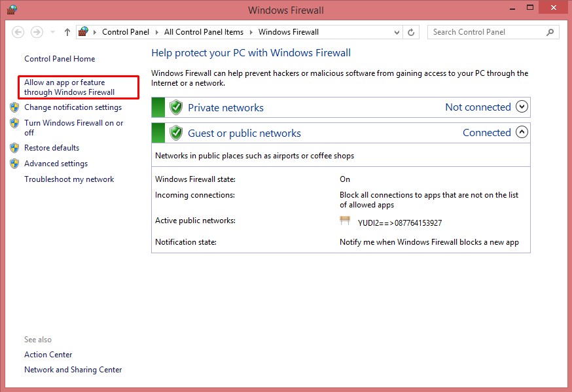Click the bench network icon for YUDI2
This screenshot has width=572, height=392.
(x=345, y=221)
